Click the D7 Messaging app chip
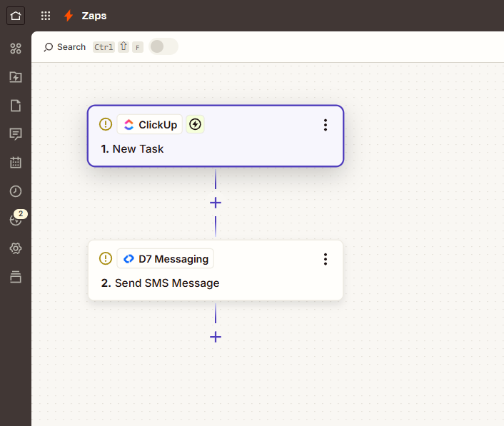The image size is (504, 426). pos(166,258)
